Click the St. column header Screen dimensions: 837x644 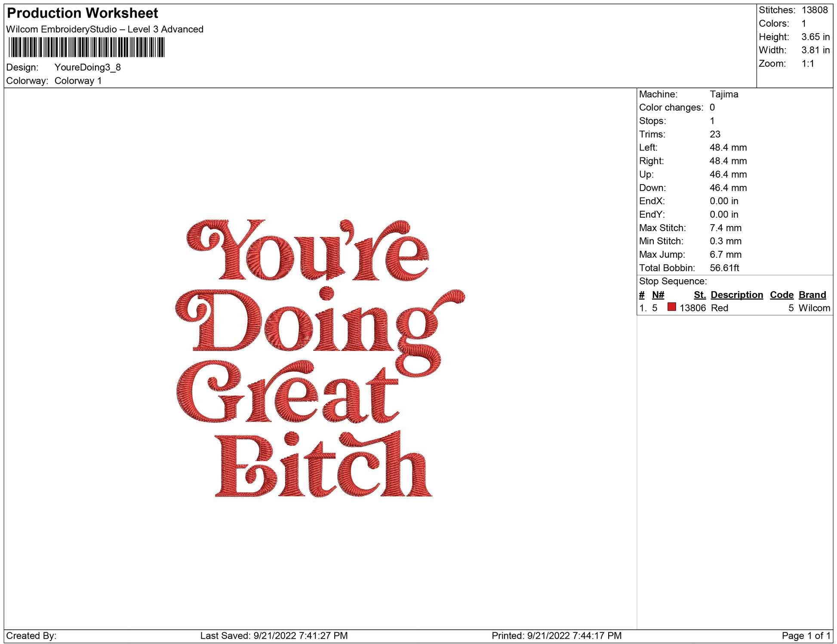point(699,295)
